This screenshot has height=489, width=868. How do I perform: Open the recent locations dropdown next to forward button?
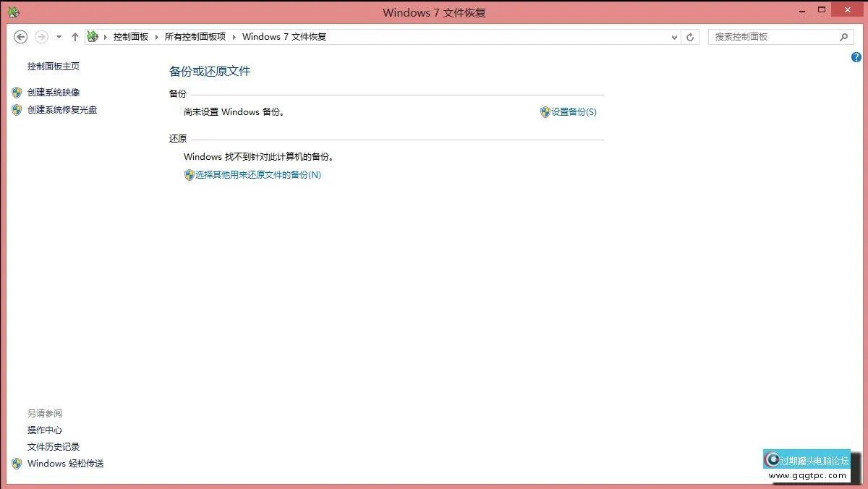58,36
